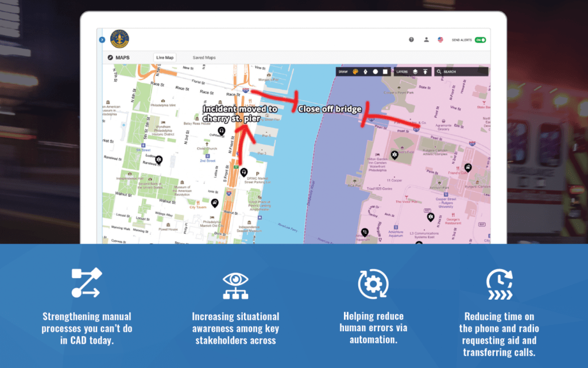Open the map layers stack icon
The image size is (588, 368).
(415, 72)
